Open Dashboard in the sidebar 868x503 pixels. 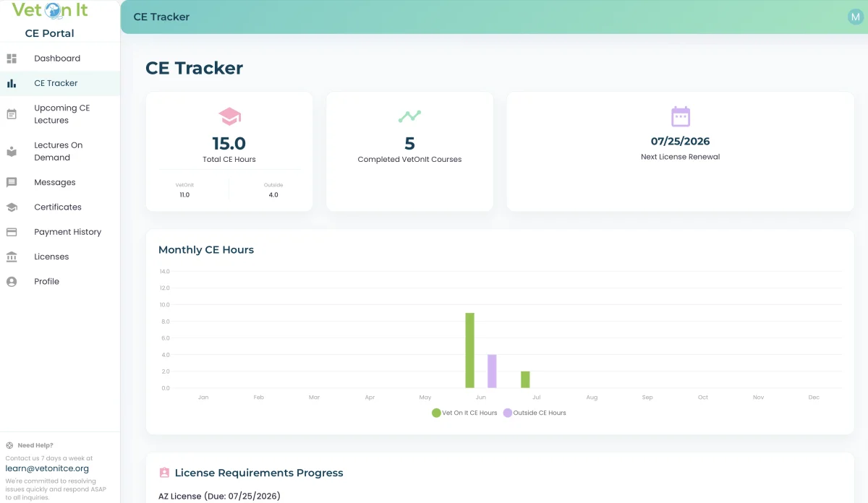(x=60, y=59)
